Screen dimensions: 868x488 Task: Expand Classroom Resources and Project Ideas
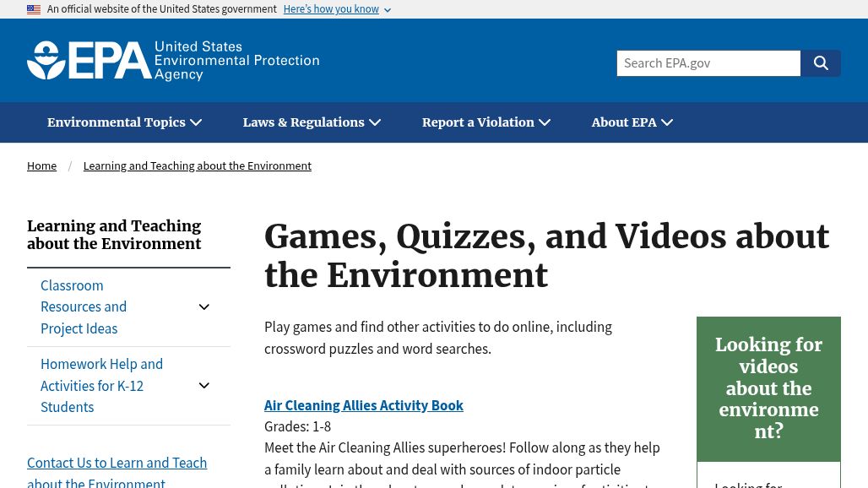pos(203,306)
